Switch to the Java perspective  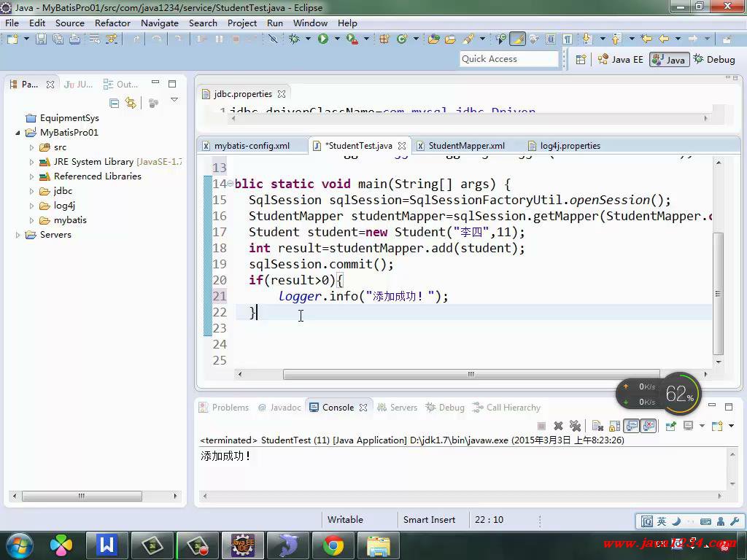pos(670,60)
